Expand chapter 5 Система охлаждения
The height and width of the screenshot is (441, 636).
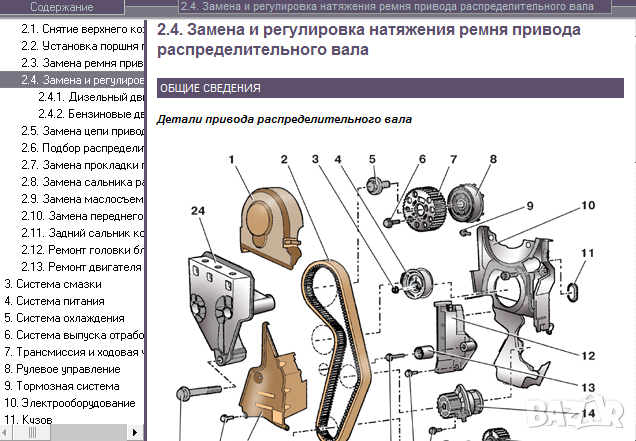click(53, 318)
